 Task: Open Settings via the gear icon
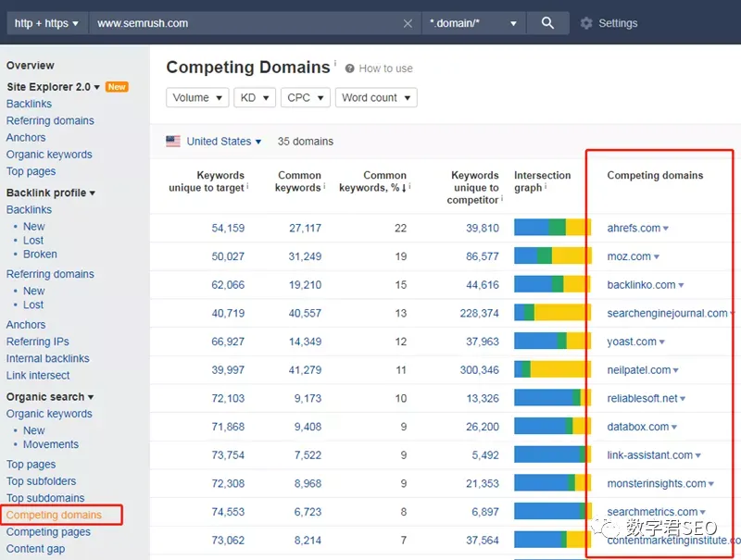[x=586, y=23]
